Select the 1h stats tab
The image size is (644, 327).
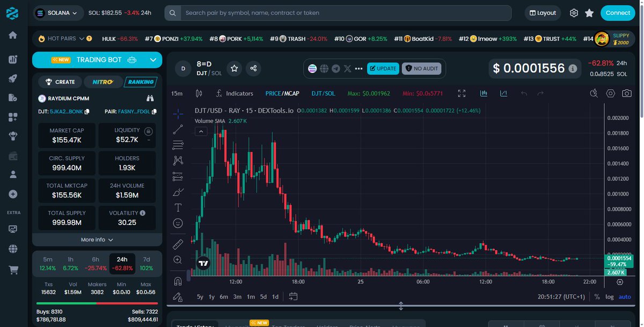click(x=71, y=263)
